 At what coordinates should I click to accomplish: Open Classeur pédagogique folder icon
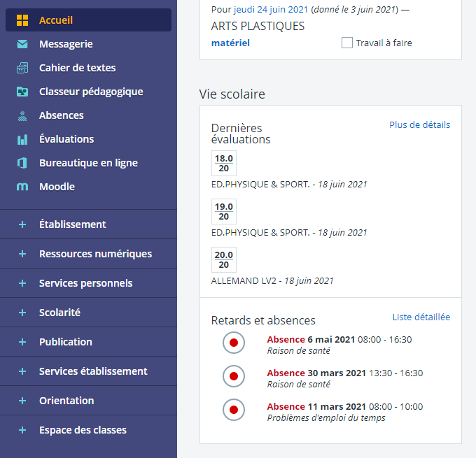tap(22, 92)
